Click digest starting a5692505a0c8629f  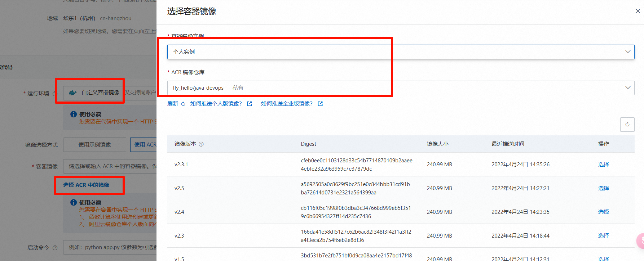tap(355, 188)
